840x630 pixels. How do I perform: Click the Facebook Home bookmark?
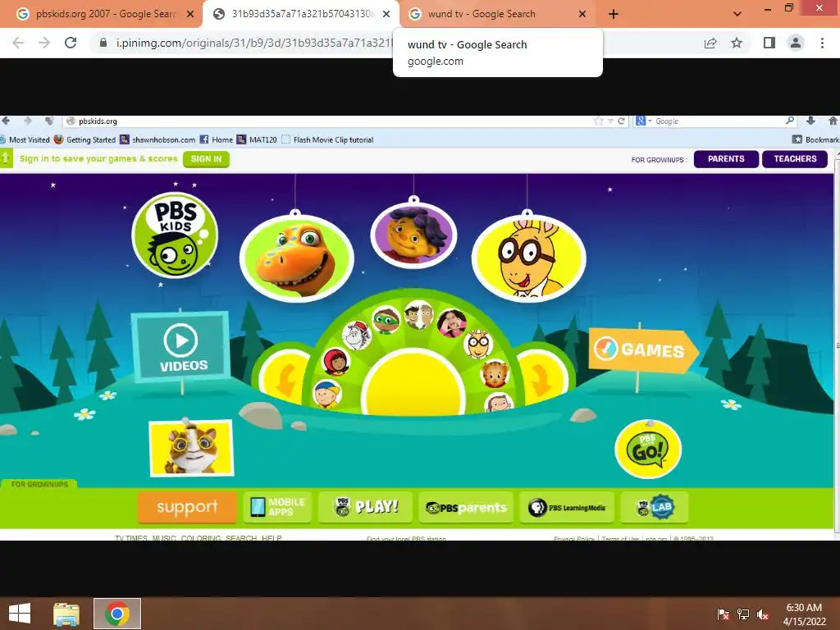(217, 139)
